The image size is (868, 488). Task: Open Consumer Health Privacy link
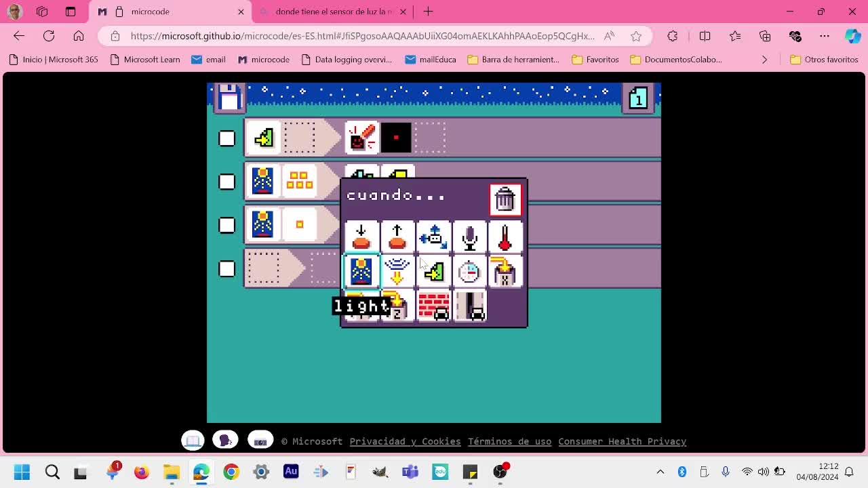[x=623, y=441]
